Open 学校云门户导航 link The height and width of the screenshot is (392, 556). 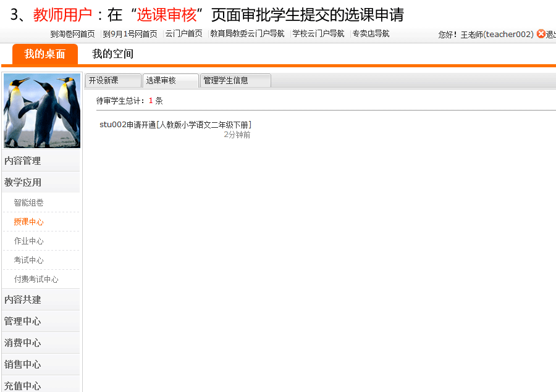(x=318, y=34)
